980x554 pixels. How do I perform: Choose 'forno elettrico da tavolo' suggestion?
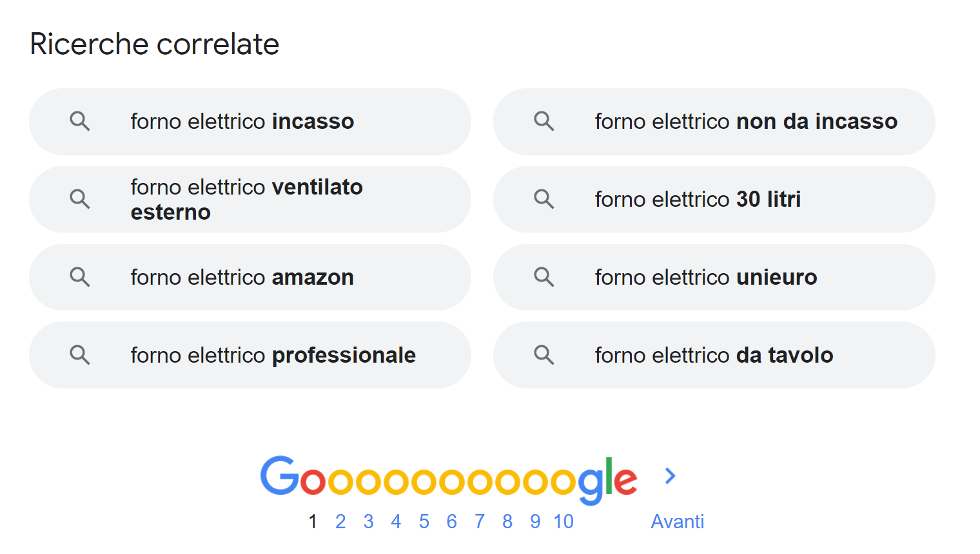tap(714, 355)
